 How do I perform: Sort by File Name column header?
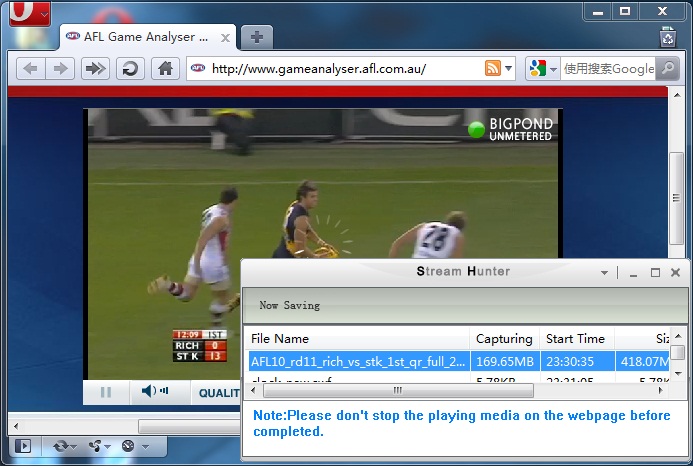point(357,339)
